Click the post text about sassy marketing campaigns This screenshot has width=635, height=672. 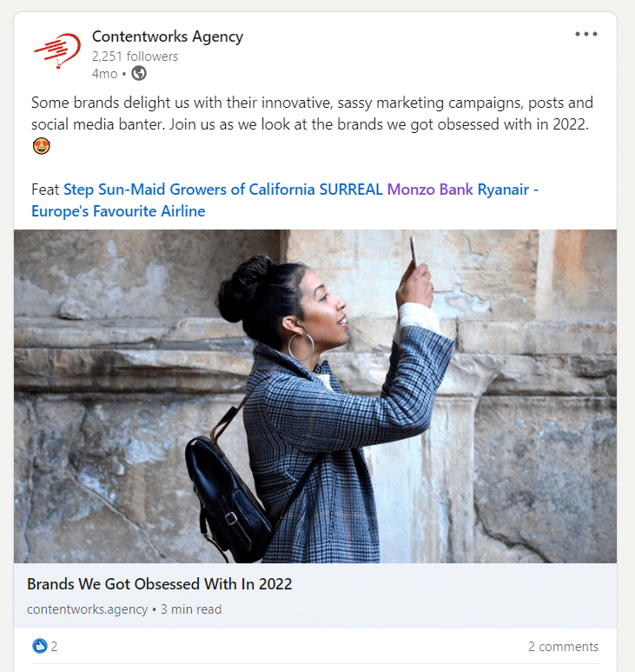click(x=312, y=114)
